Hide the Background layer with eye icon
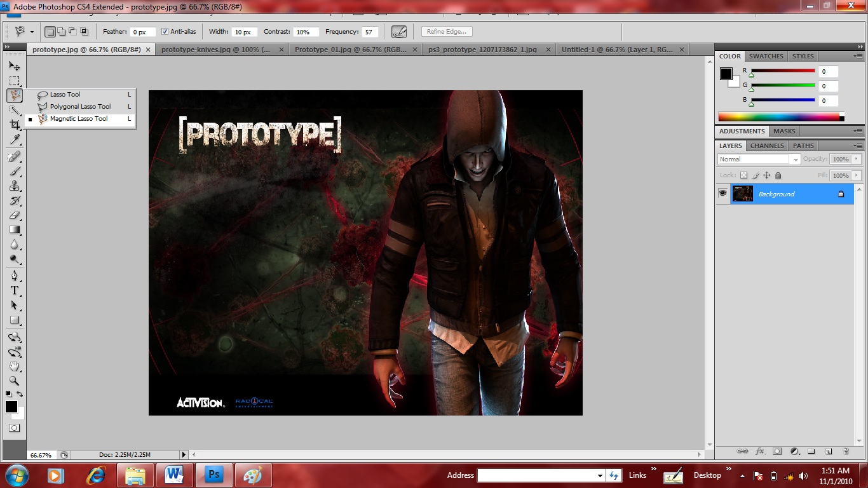This screenshot has width=868, height=488. (722, 193)
